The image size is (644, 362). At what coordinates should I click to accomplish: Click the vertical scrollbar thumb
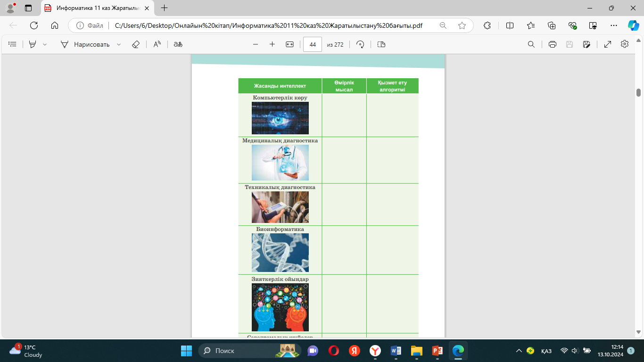pos(639,92)
